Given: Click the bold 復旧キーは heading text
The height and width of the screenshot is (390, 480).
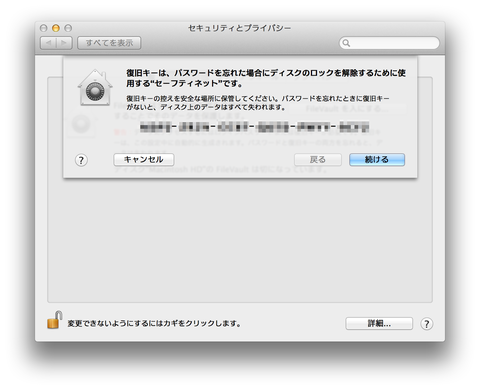Looking at the screenshot, I should 266,78.
